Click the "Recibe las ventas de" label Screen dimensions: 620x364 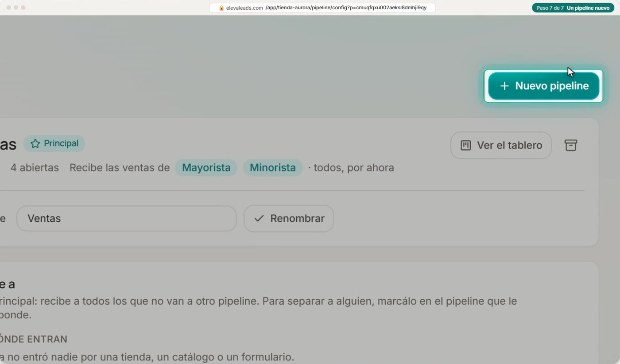click(x=120, y=168)
